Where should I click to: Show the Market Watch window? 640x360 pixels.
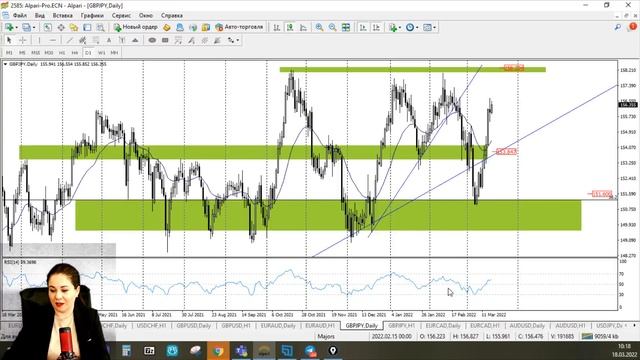(x=48, y=27)
